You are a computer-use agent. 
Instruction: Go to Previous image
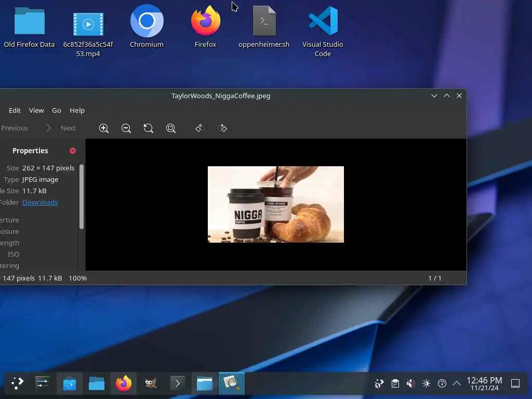click(x=14, y=128)
